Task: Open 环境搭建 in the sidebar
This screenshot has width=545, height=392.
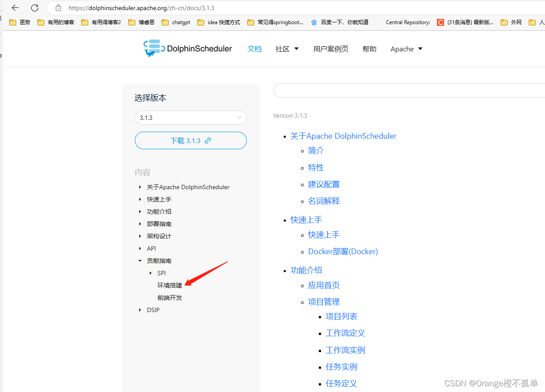Action: [170, 285]
